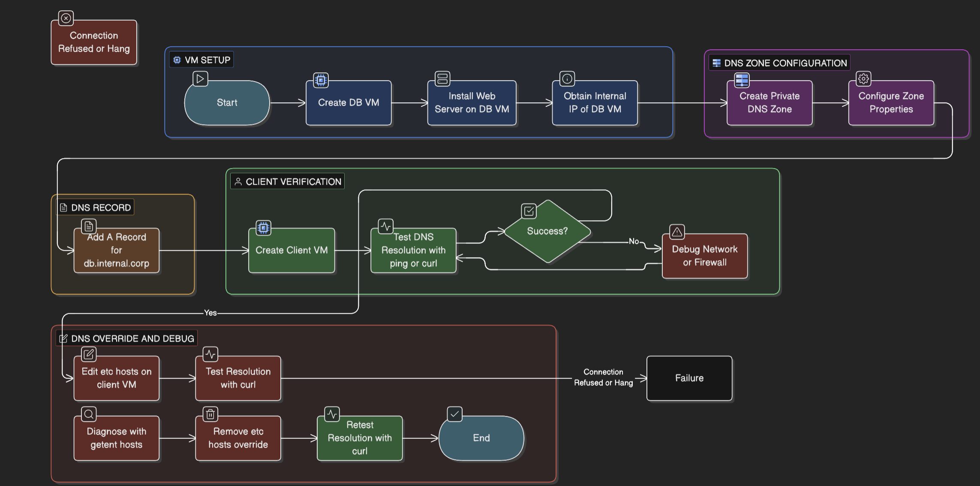This screenshot has width=980, height=486.
Task: Click the pencil edit icon on Edit etc hosts
Action: point(89,354)
